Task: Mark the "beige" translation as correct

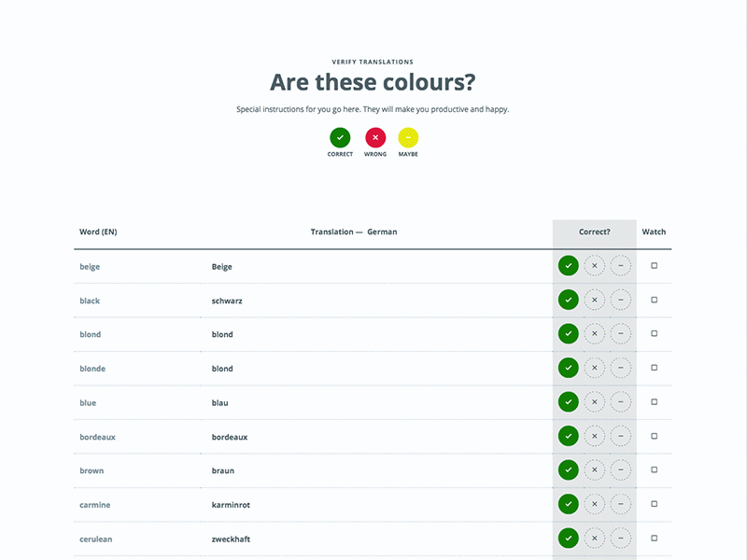Action: click(568, 265)
